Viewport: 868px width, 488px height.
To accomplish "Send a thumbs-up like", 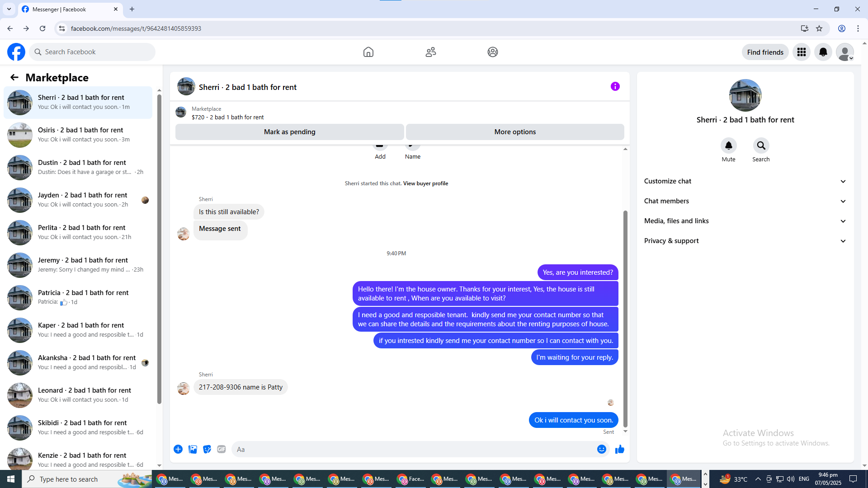I will point(619,449).
